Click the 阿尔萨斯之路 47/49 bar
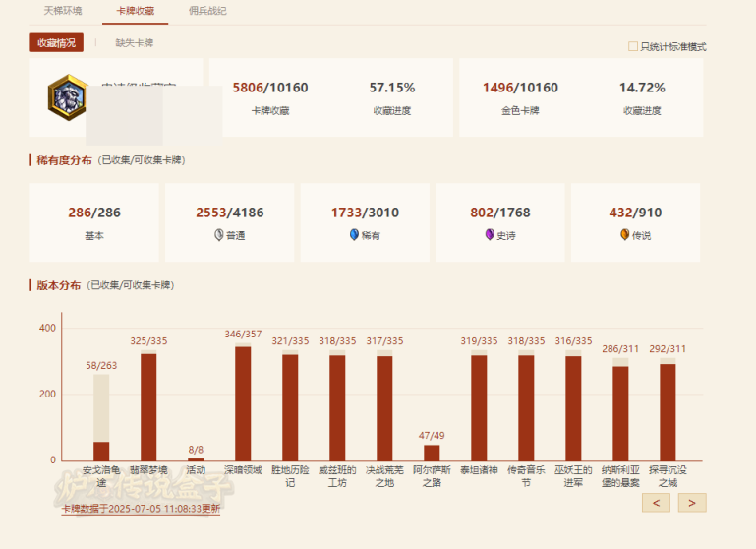756x549 pixels. coord(432,453)
